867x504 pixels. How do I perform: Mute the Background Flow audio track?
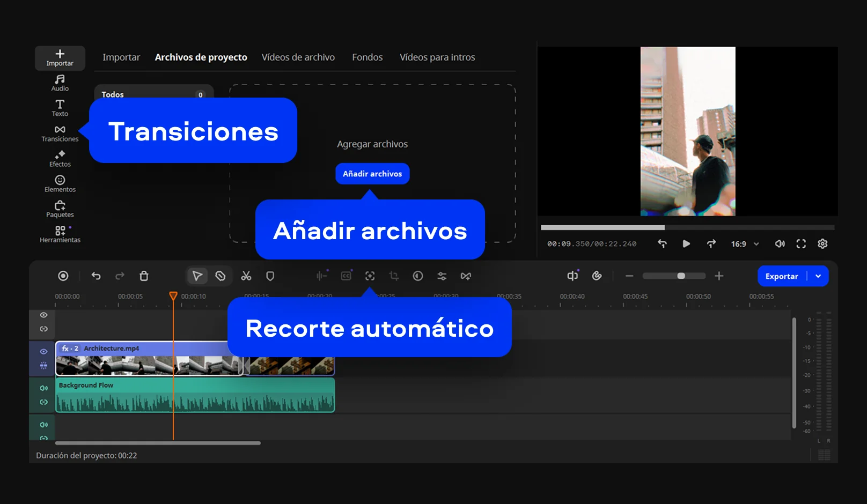click(x=44, y=388)
